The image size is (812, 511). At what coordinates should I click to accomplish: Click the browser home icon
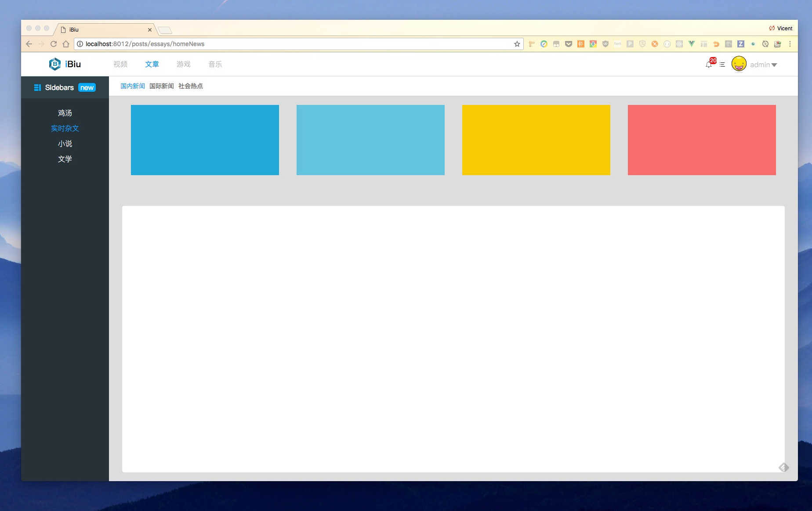(66, 44)
